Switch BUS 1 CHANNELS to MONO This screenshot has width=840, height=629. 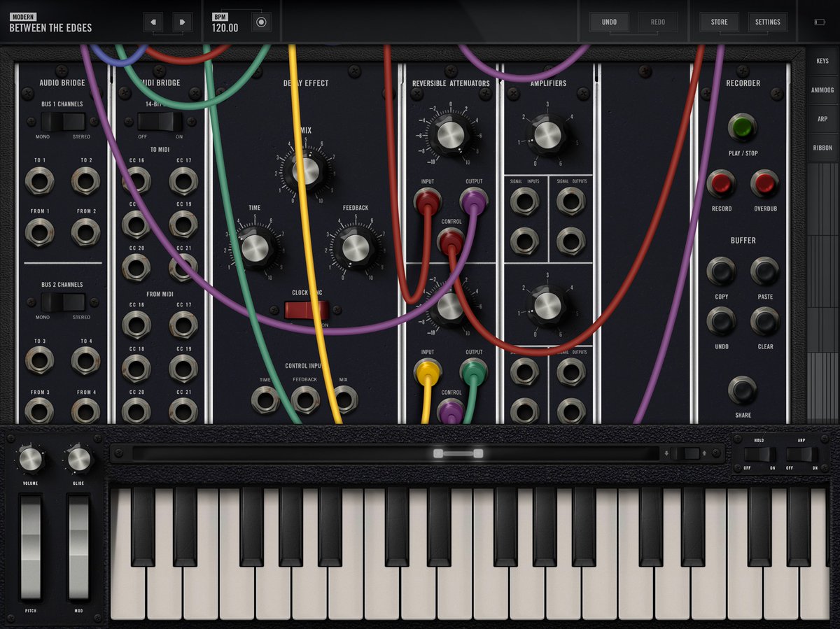pyautogui.click(x=47, y=123)
